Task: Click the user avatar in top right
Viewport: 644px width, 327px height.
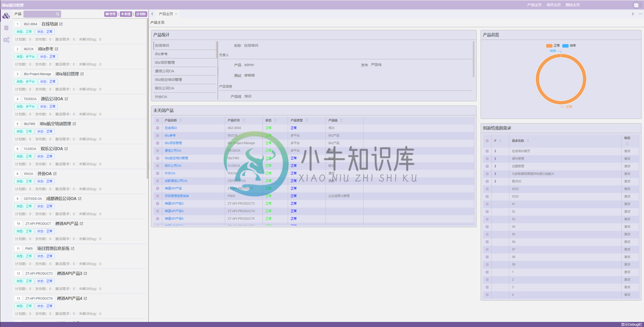Action: pos(636,5)
